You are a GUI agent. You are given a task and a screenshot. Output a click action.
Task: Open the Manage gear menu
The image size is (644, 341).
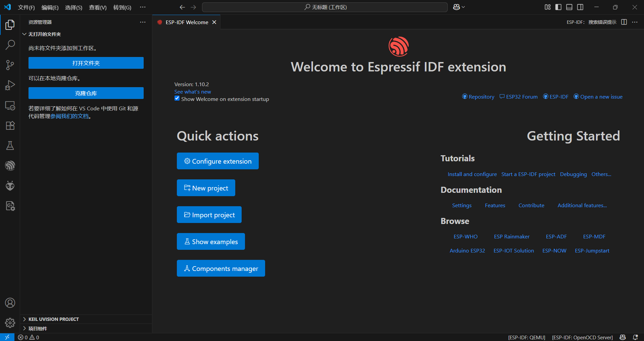pos(10,323)
